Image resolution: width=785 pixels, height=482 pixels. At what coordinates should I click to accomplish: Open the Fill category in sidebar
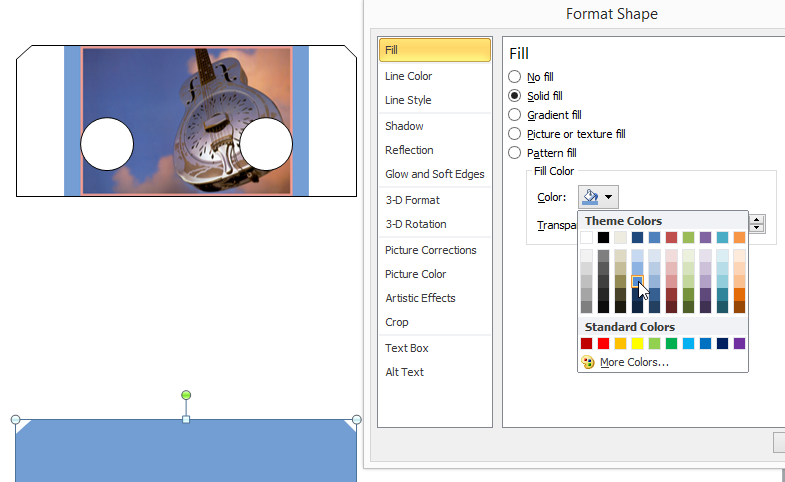435,50
